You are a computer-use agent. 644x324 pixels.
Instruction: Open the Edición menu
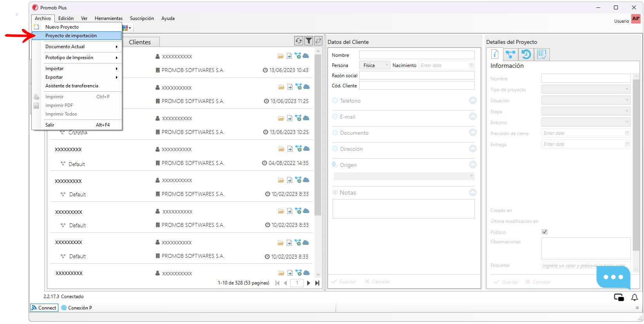pos(66,18)
